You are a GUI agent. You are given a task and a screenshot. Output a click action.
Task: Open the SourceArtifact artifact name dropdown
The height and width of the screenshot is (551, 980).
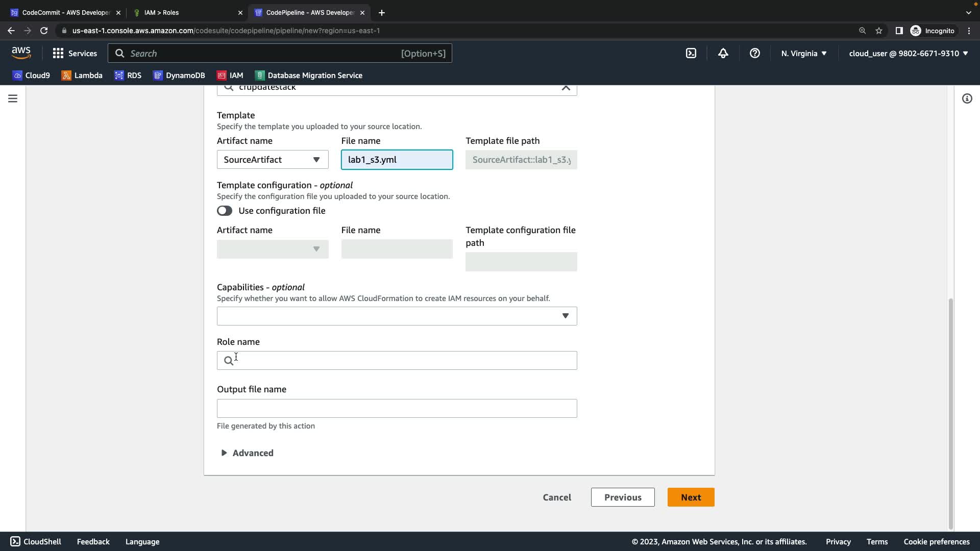pos(272,160)
